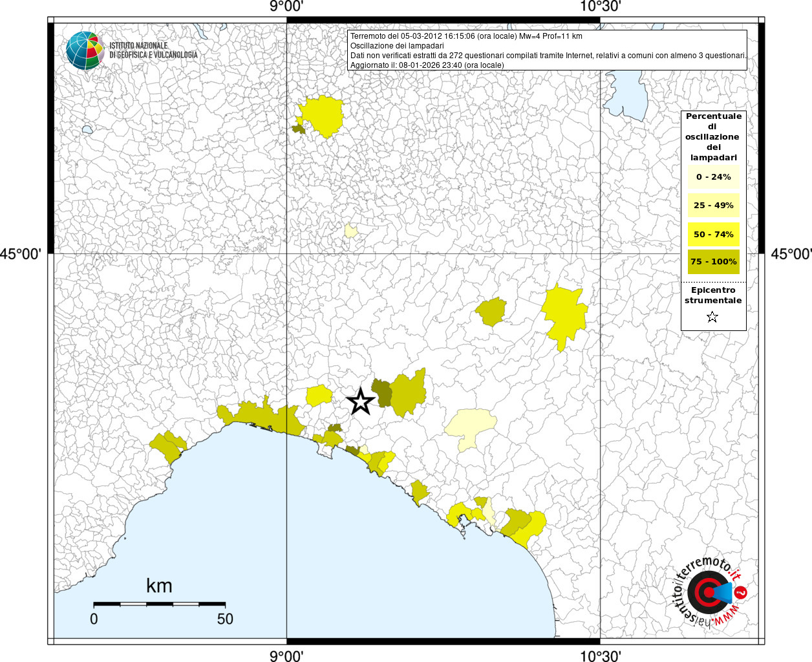Click the top 10°30' longitude label
812x662 pixels.
pyautogui.click(x=601, y=7)
